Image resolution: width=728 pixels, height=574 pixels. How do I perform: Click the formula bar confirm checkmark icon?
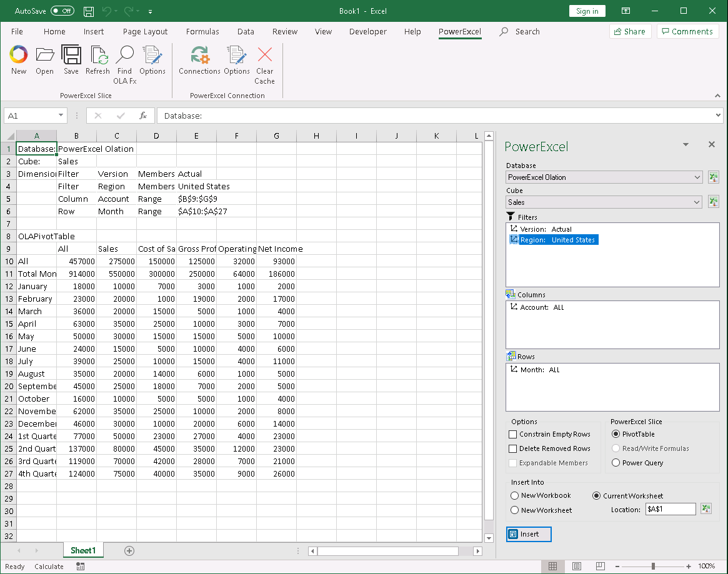(x=121, y=116)
